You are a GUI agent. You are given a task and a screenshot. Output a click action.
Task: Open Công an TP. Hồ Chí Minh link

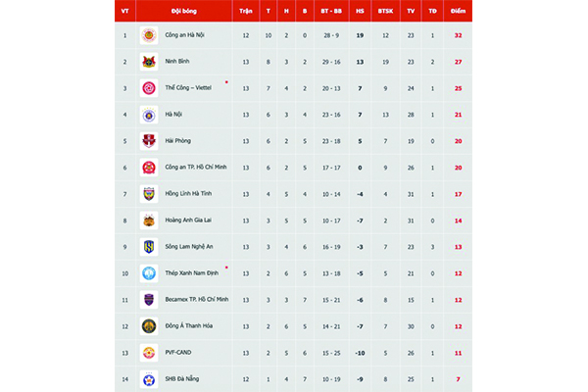coord(197,168)
